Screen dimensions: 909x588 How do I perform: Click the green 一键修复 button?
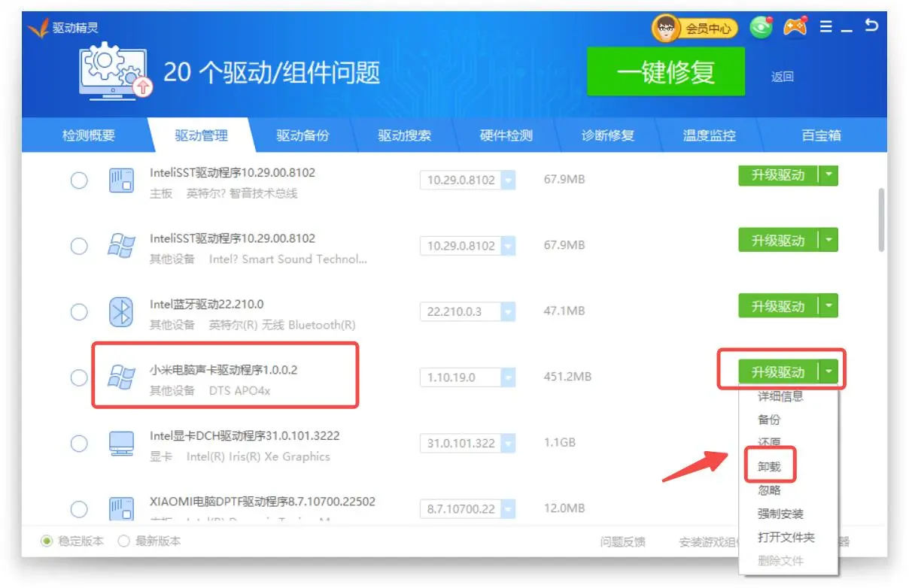665,72
